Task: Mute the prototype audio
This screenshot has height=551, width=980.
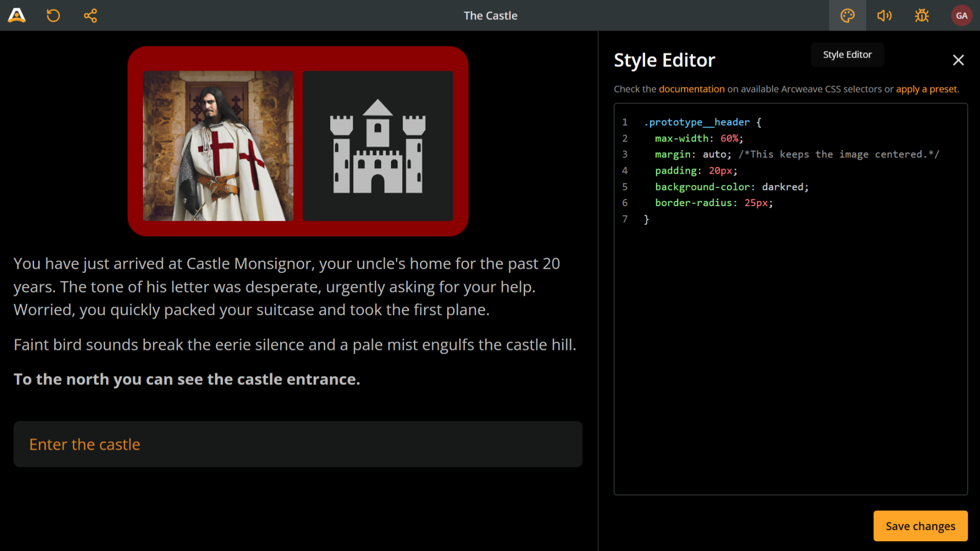Action: pyautogui.click(x=885, y=15)
